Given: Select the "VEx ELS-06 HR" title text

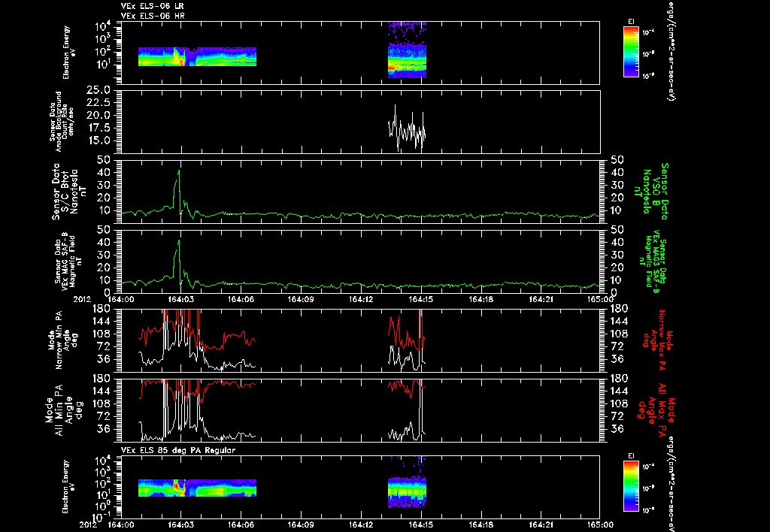Looking at the screenshot, I should point(152,17).
